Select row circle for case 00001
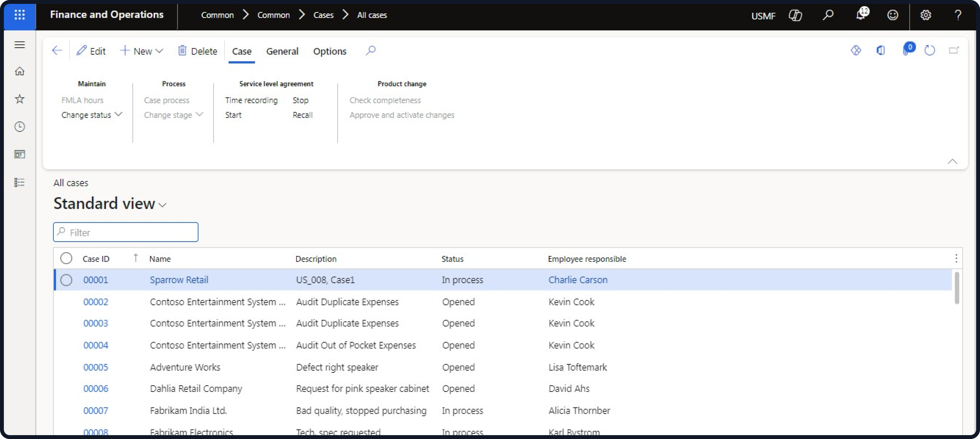 click(x=66, y=280)
